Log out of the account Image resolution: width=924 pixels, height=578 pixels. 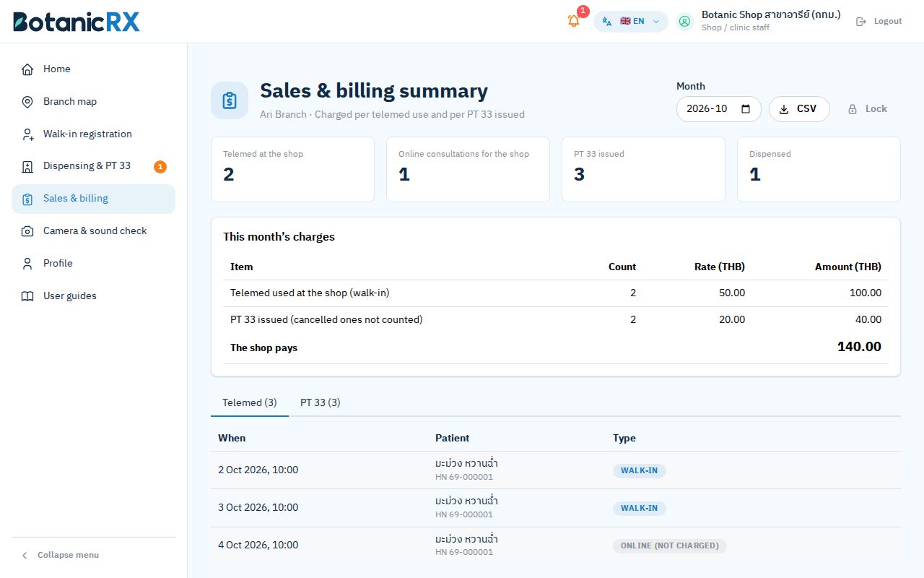(879, 22)
